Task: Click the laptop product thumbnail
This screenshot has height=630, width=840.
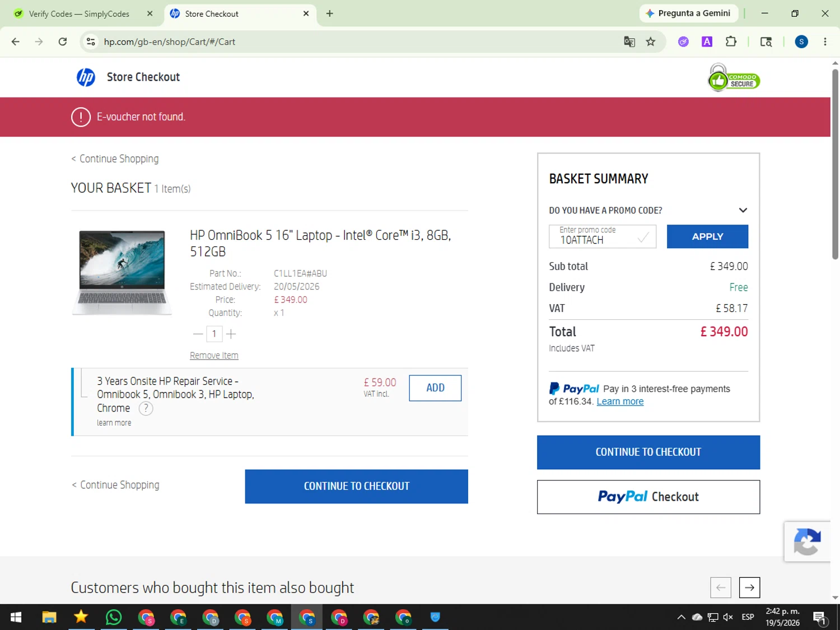Action: [x=122, y=273]
